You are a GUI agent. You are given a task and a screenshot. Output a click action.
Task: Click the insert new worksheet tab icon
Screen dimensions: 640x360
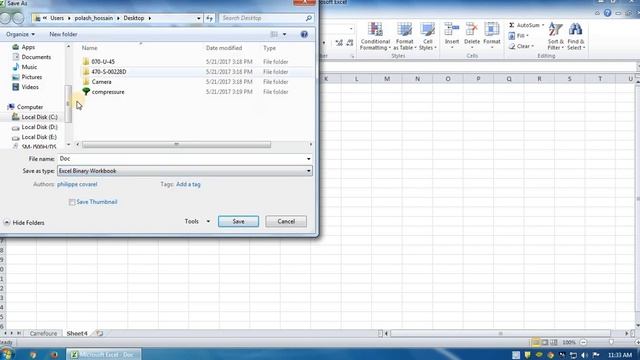99,333
